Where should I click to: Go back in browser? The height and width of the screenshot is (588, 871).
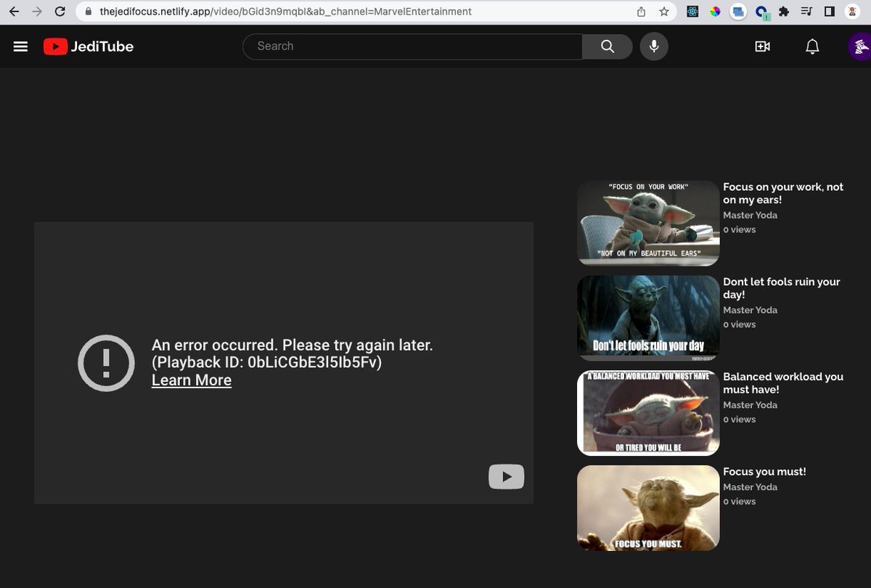click(x=14, y=12)
